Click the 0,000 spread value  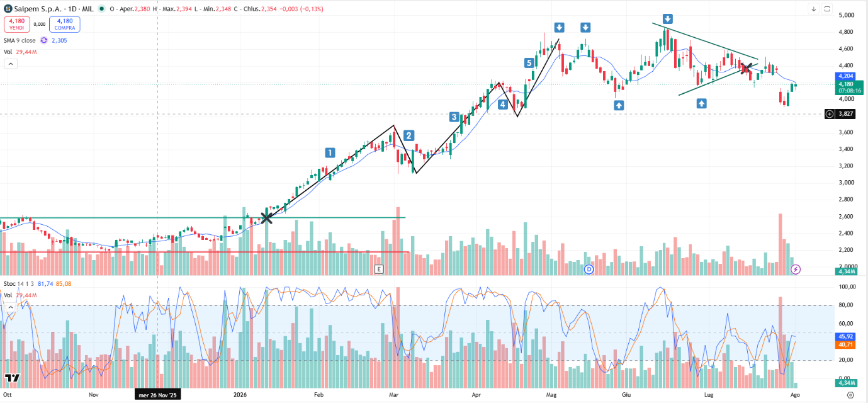pyautogui.click(x=39, y=25)
